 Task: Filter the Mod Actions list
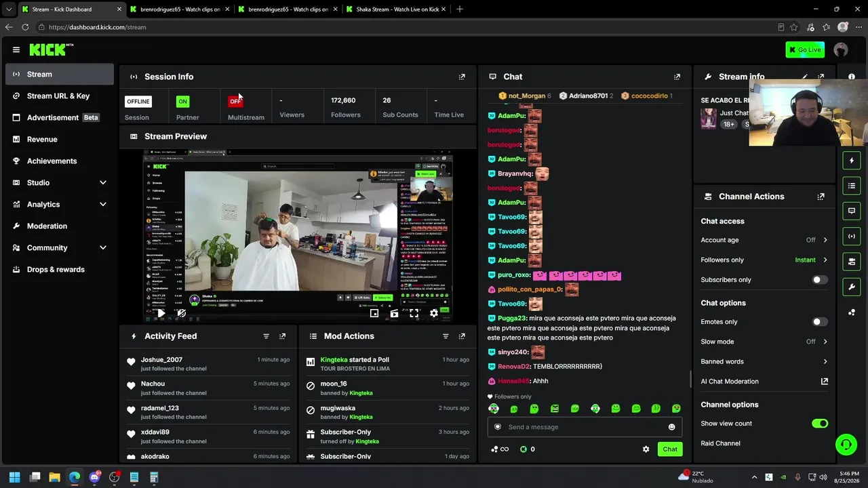pyautogui.click(x=446, y=336)
